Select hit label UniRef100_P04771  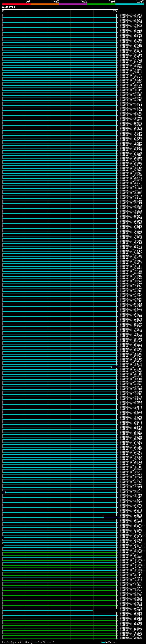point(131,364)
